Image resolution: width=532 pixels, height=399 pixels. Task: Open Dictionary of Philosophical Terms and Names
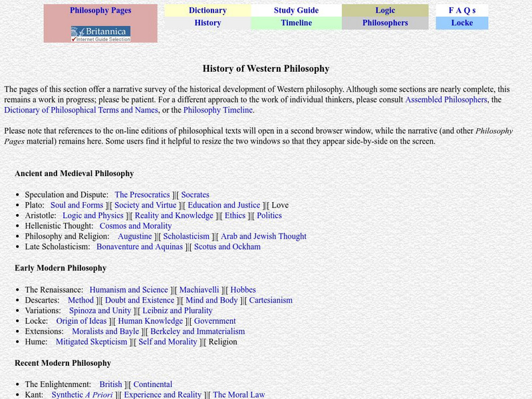81,110
